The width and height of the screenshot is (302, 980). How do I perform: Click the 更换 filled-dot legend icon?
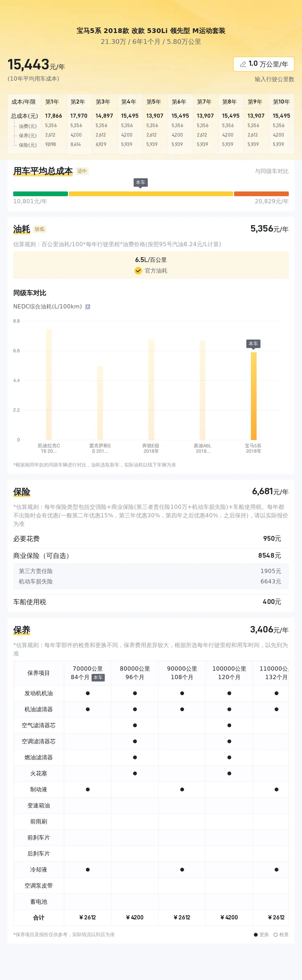[256, 935]
